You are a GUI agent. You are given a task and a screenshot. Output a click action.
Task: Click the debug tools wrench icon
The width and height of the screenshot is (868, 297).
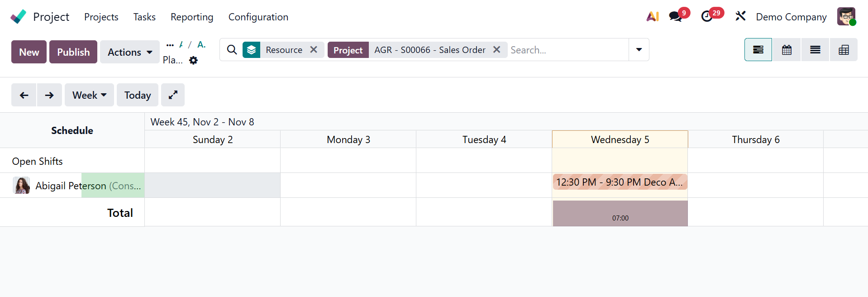[x=740, y=17]
